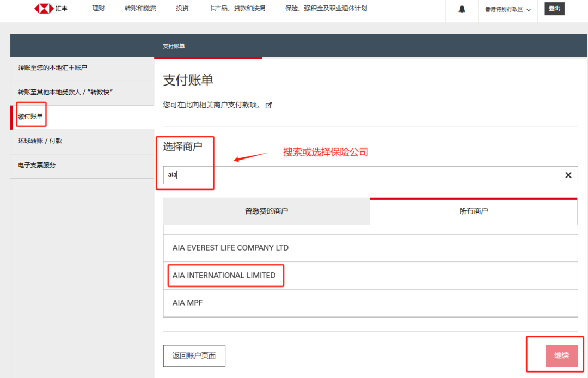Switch to the 所有商户 tab
This screenshot has width=588, height=378.
pyautogui.click(x=473, y=211)
